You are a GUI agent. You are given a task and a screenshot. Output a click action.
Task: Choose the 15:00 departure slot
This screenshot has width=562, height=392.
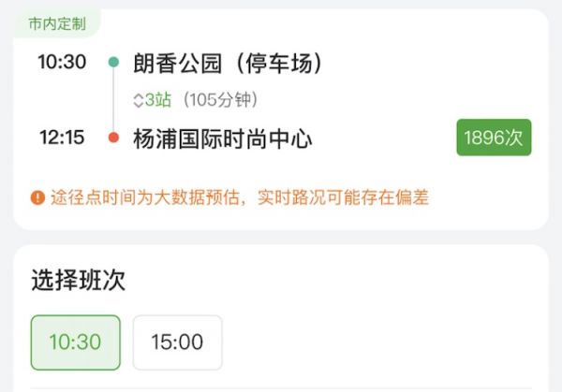tap(177, 342)
